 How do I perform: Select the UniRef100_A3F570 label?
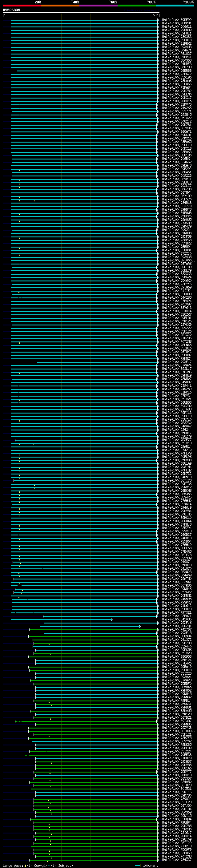176,200
